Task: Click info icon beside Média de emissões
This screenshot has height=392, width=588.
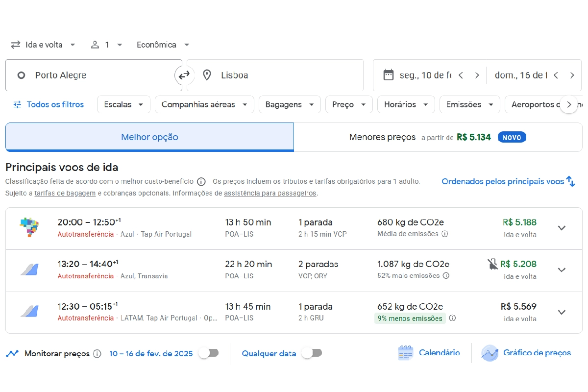Action: click(x=444, y=234)
